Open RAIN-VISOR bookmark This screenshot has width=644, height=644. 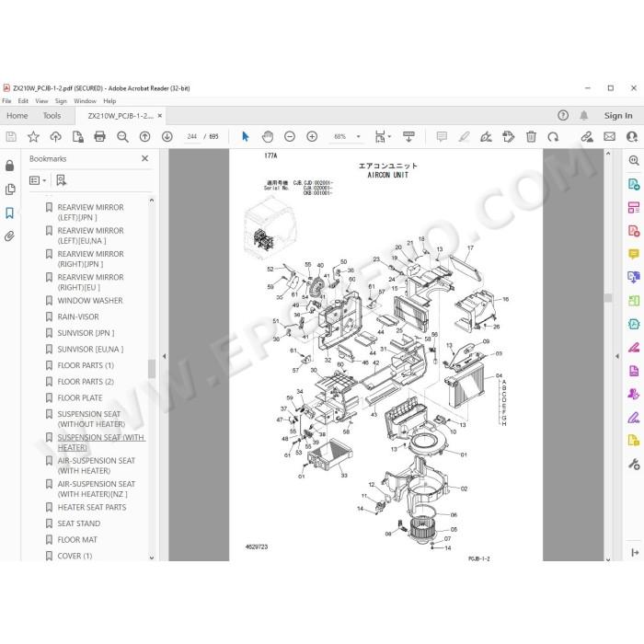pyautogui.click(x=78, y=316)
